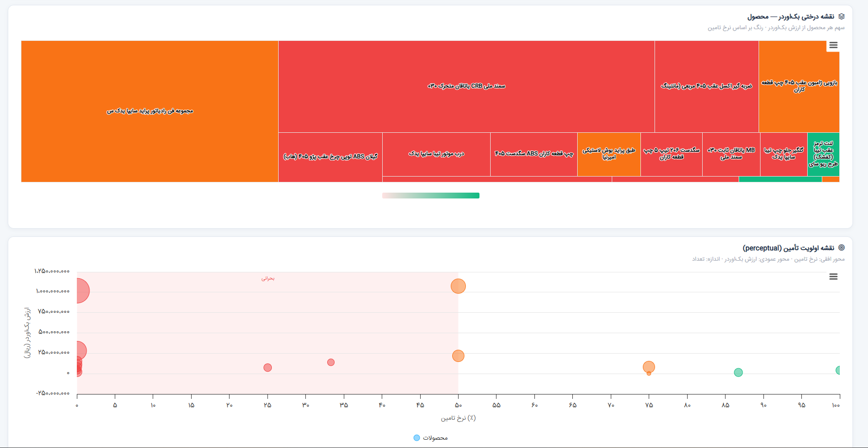Select the مجموعه فن رادیاتور پراید treemap cell
The width and height of the screenshot is (868, 448).
point(150,111)
